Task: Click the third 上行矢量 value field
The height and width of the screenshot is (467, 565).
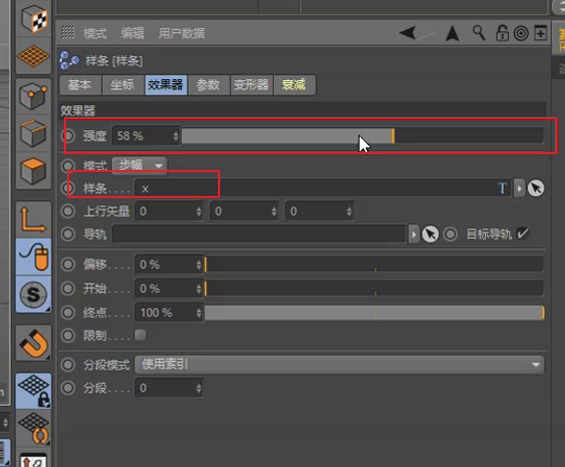Action: point(320,211)
